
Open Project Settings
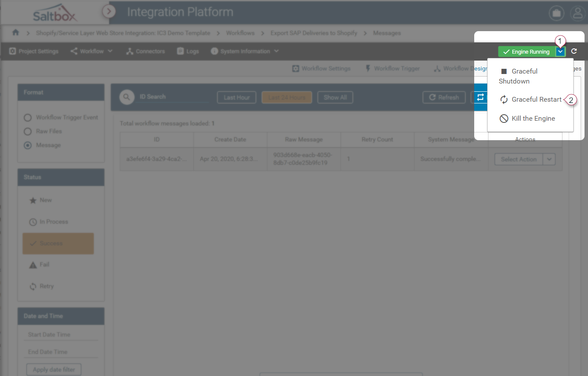point(34,51)
